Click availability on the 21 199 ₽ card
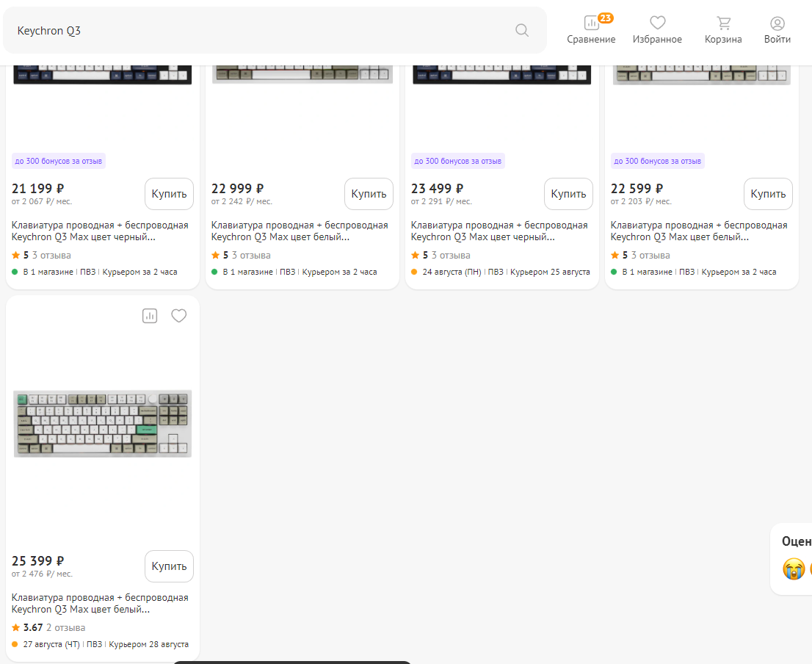Image resolution: width=812 pixels, height=664 pixels. (x=48, y=272)
